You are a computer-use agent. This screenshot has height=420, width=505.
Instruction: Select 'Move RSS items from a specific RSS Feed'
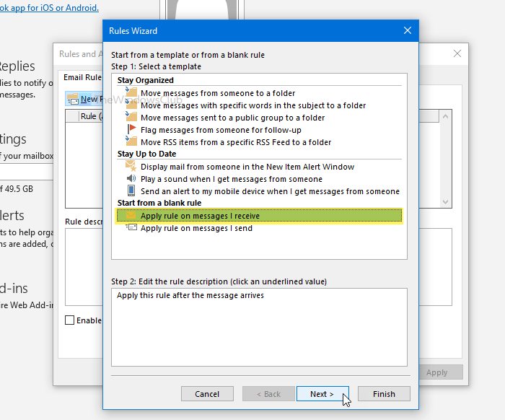tap(236, 142)
